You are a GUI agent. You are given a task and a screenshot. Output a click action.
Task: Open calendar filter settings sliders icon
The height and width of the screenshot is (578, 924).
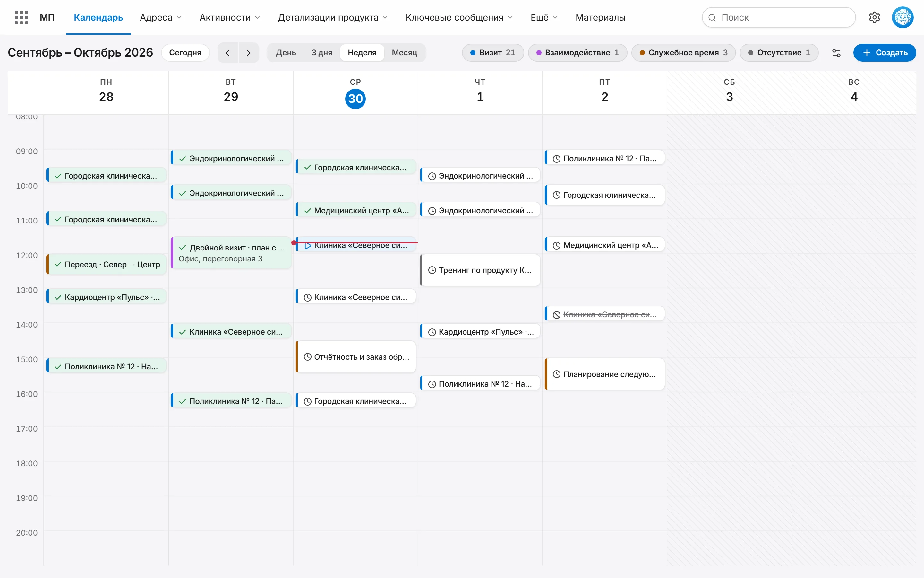(x=836, y=53)
